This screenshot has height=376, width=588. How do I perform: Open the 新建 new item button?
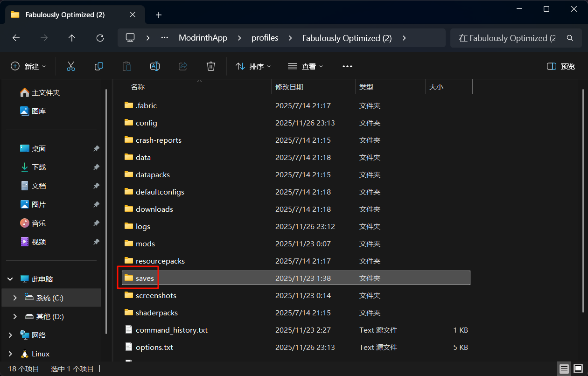click(x=28, y=66)
